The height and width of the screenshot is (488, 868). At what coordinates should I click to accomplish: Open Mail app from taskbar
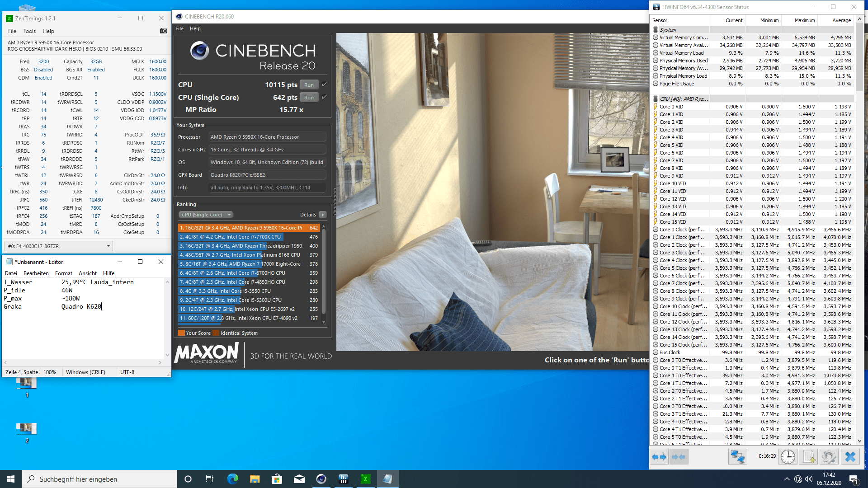[x=299, y=479]
